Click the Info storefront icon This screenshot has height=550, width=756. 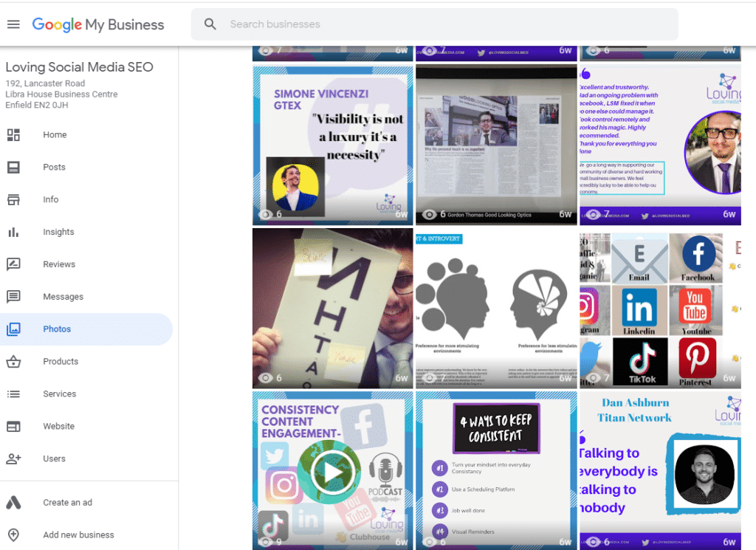(x=13, y=199)
